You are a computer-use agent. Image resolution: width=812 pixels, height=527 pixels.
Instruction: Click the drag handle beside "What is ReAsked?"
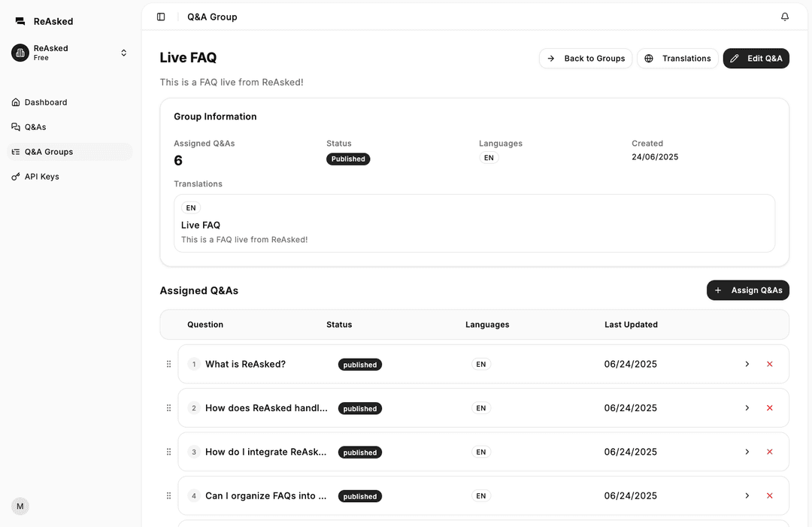[x=168, y=364]
